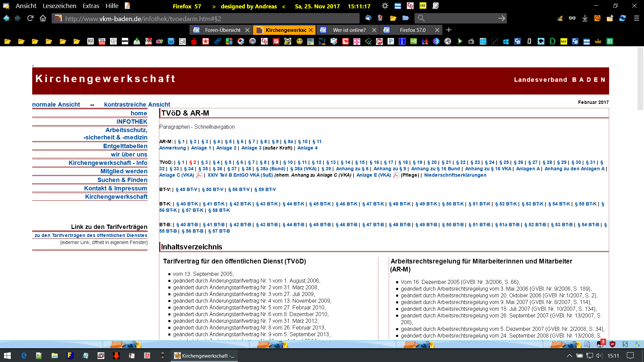The width and height of the screenshot is (644, 362).
Task: Open the PDF icon next to Anlage C (VKA)
Action: (x=199, y=175)
